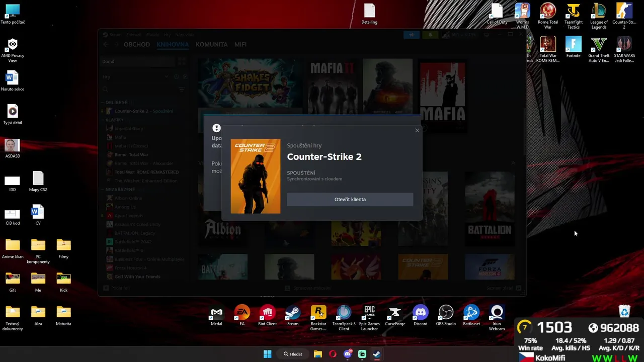Select Golf With Your Friends in library
This screenshot has height=362, width=644.
[x=137, y=277]
